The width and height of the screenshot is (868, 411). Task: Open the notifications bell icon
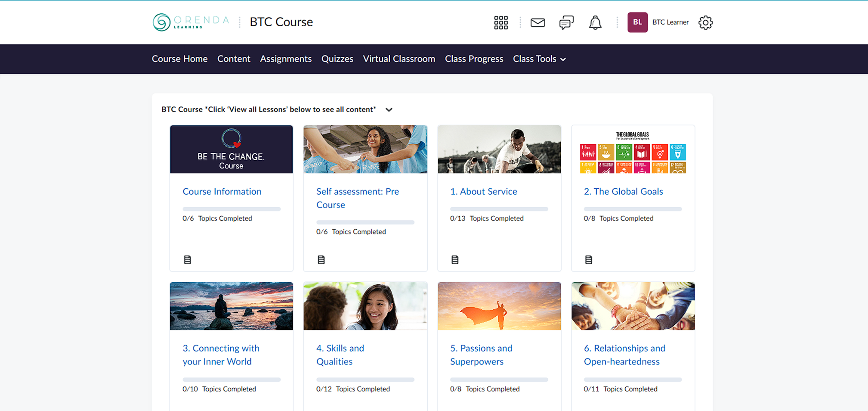[595, 22]
